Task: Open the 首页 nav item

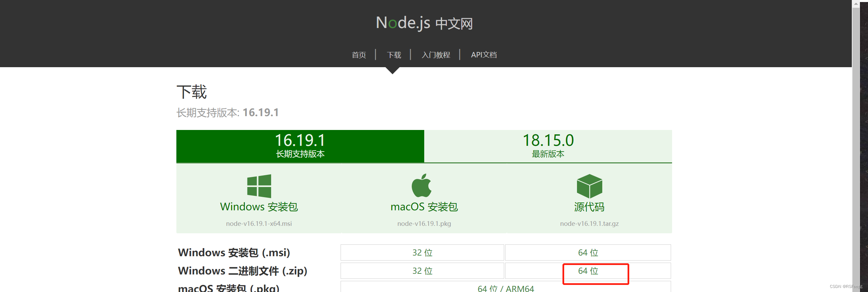Action: [359, 55]
